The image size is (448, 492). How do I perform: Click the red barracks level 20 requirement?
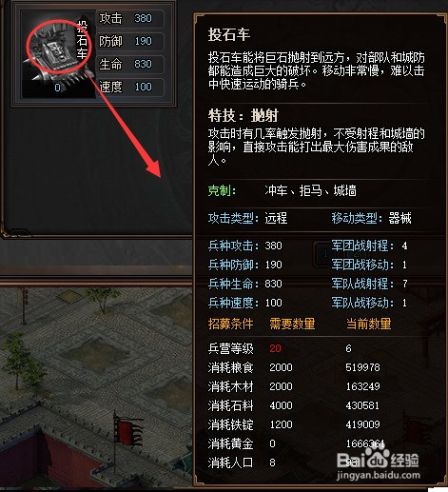[x=275, y=348]
